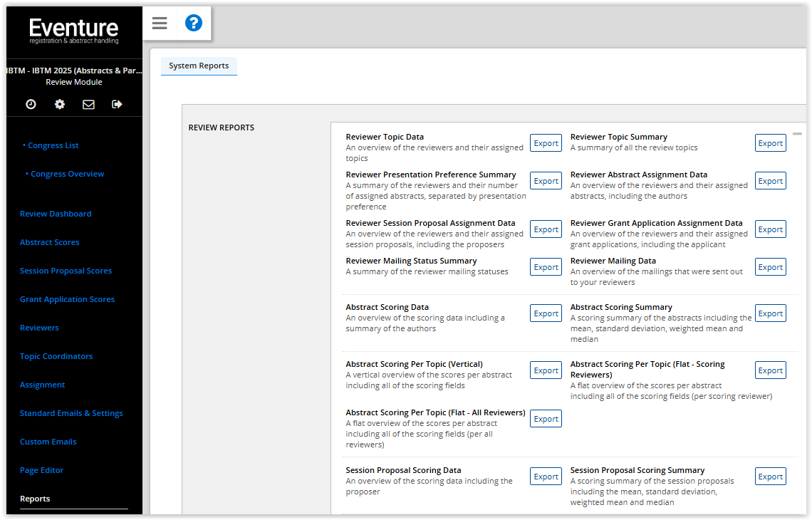Image resolution: width=812 pixels, height=520 pixels.
Task: Click the blue help question mark icon
Action: coord(193,23)
